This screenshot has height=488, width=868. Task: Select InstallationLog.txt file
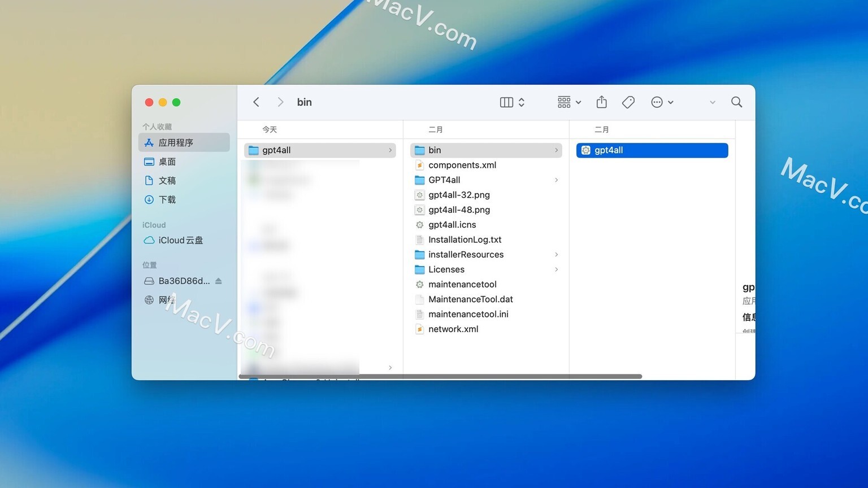pos(486,239)
